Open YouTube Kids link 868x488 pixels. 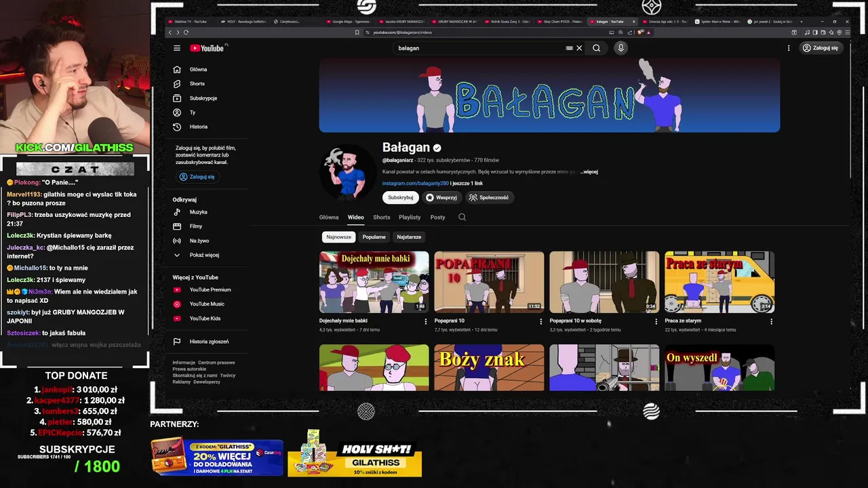click(203, 319)
